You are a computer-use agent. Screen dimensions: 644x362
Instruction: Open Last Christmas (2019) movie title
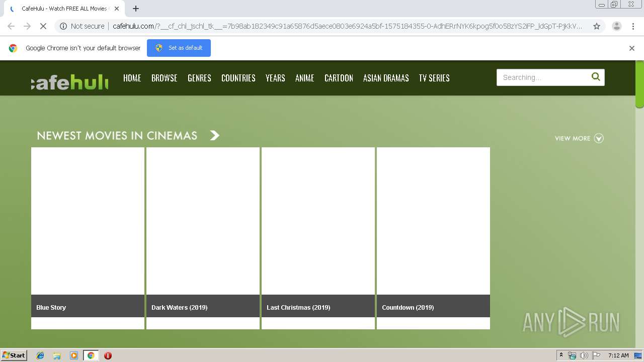coord(298,307)
